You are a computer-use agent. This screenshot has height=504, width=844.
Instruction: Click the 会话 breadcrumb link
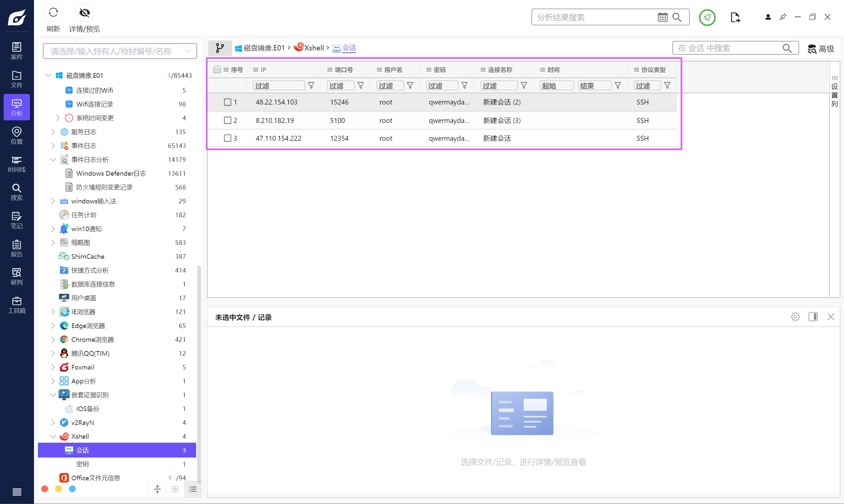pyautogui.click(x=344, y=48)
